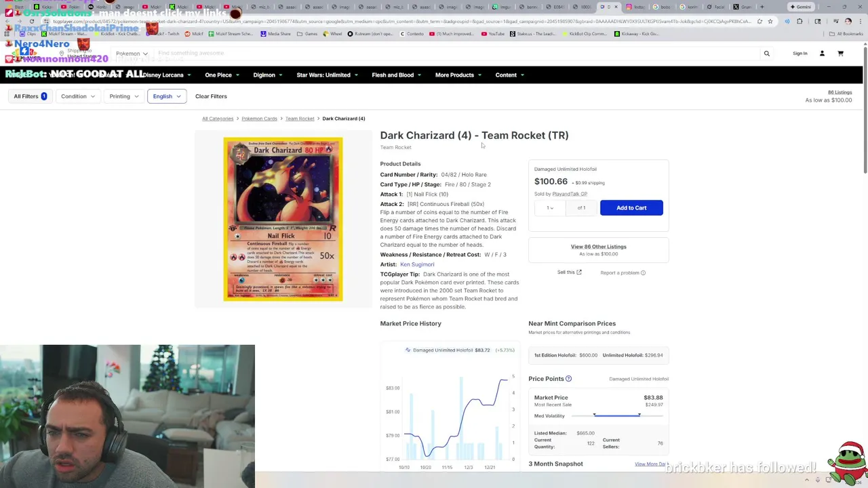The width and height of the screenshot is (868, 488).
Task: Open the shopping cart icon
Action: coord(840,54)
